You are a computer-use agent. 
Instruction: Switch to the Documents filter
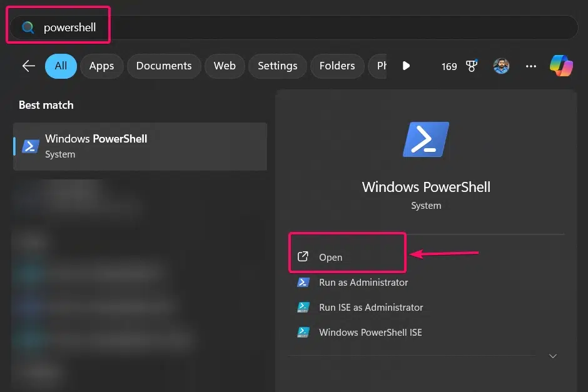pyautogui.click(x=164, y=66)
